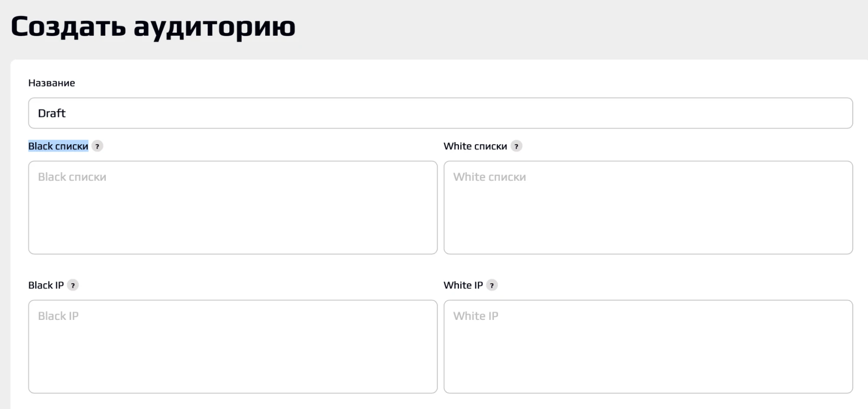Click the word аудиторию in the heading

pos(215,28)
